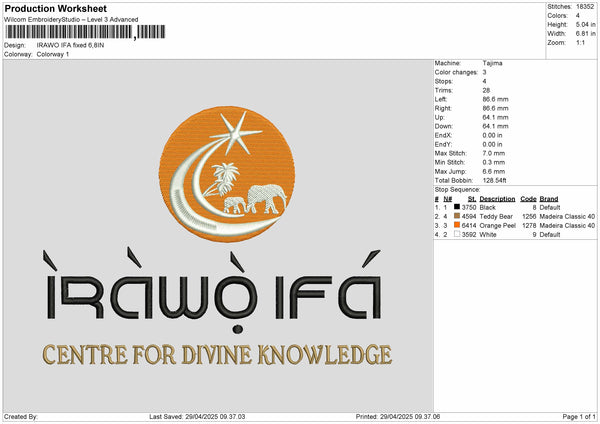Click the orange circle logo in the design
Screen dimensions: 600x424
coord(227,174)
